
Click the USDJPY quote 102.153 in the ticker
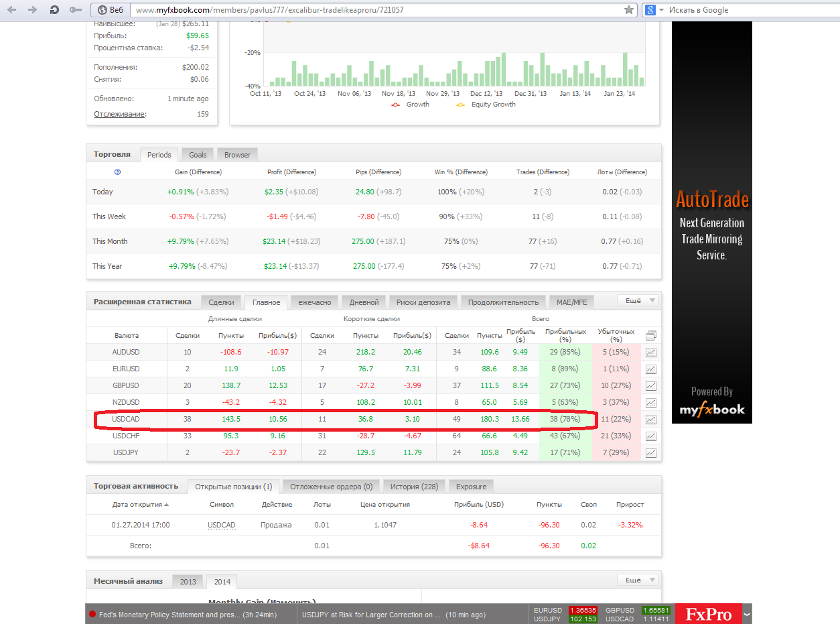[582, 619]
